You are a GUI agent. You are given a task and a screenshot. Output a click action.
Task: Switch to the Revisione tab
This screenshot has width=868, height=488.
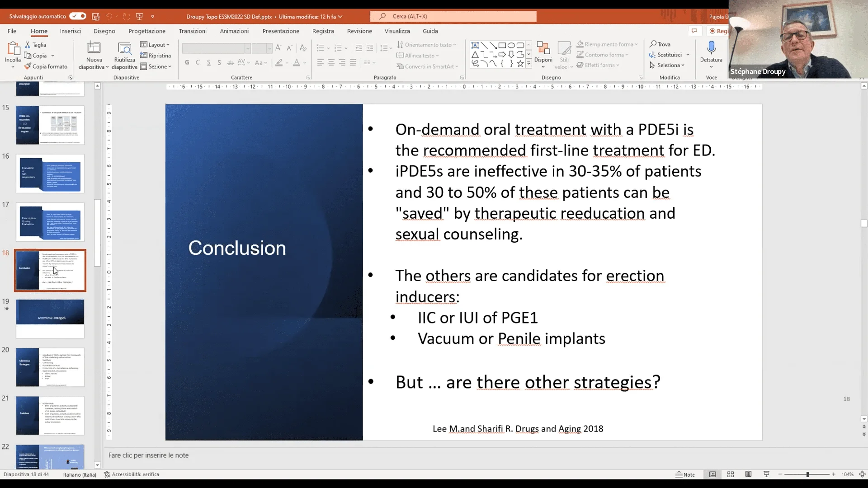pyautogui.click(x=359, y=31)
